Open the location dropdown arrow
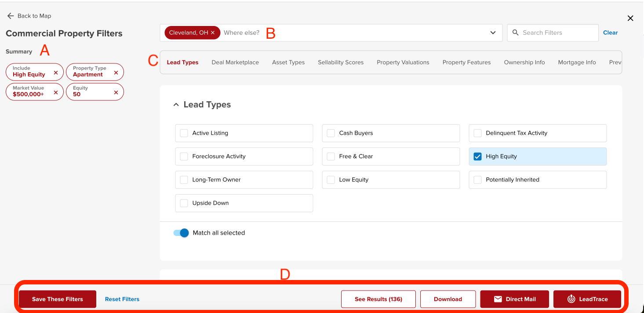Image resolution: width=644 pixels, height=313 pixels. pyautogui.click(x=493, y=33)
